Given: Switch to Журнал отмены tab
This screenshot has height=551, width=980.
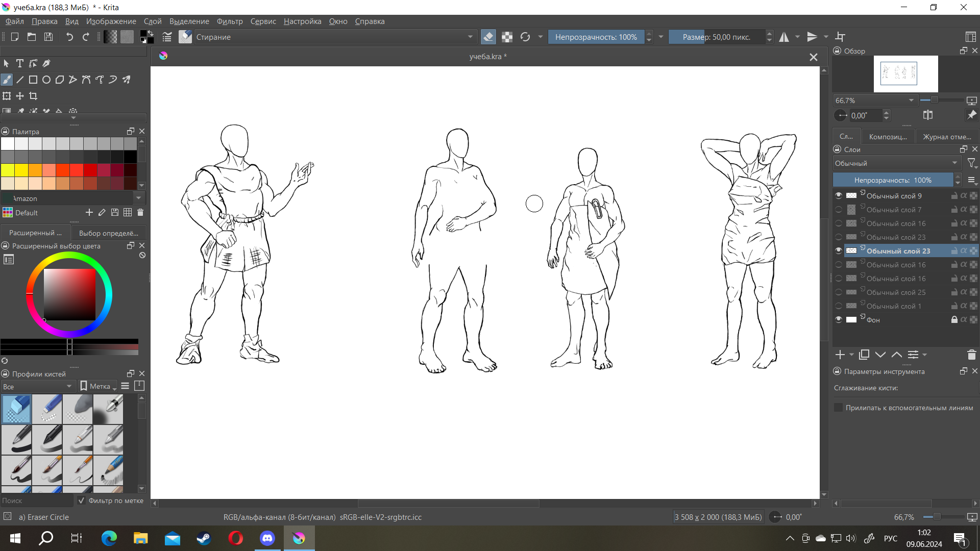Looking at the screenshot, I should [x=947, y=137].
